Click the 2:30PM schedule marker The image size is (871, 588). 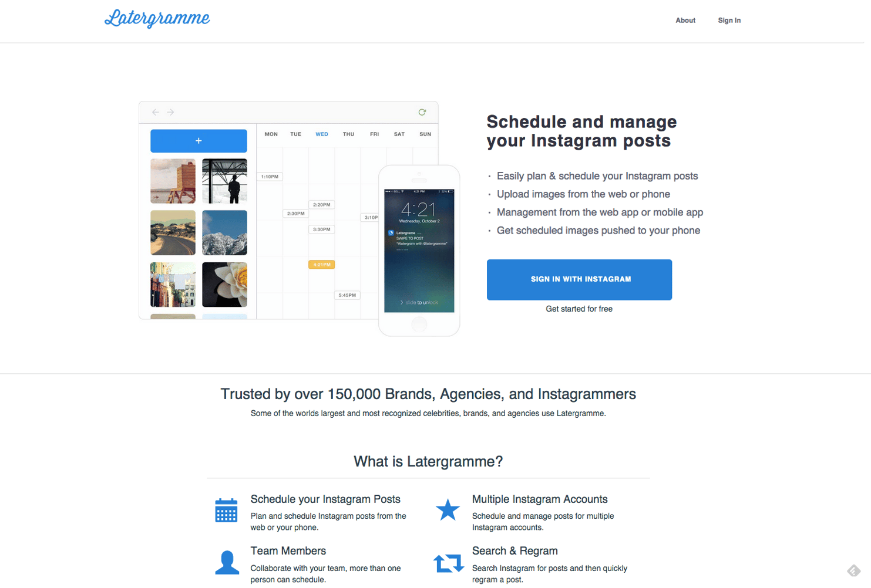[x=296, y=214]
